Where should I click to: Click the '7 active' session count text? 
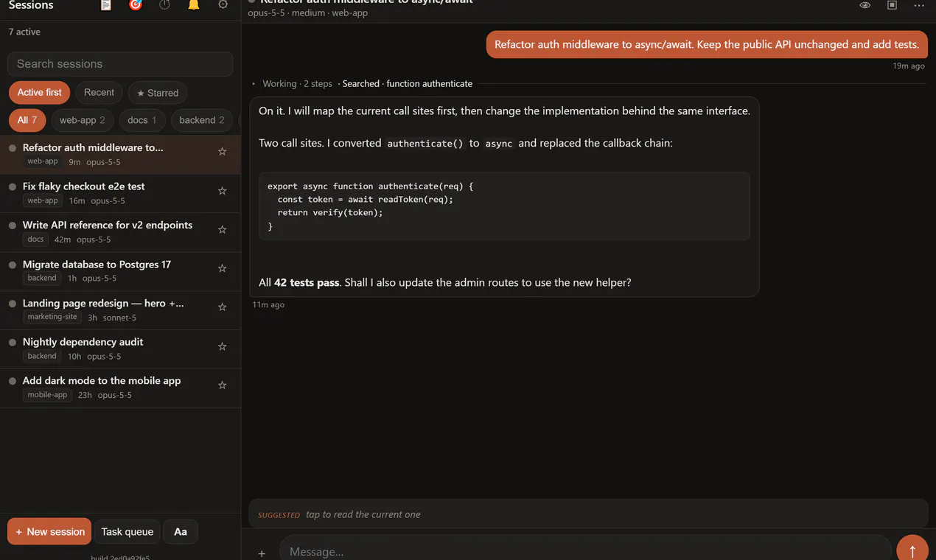coord(24,32)
